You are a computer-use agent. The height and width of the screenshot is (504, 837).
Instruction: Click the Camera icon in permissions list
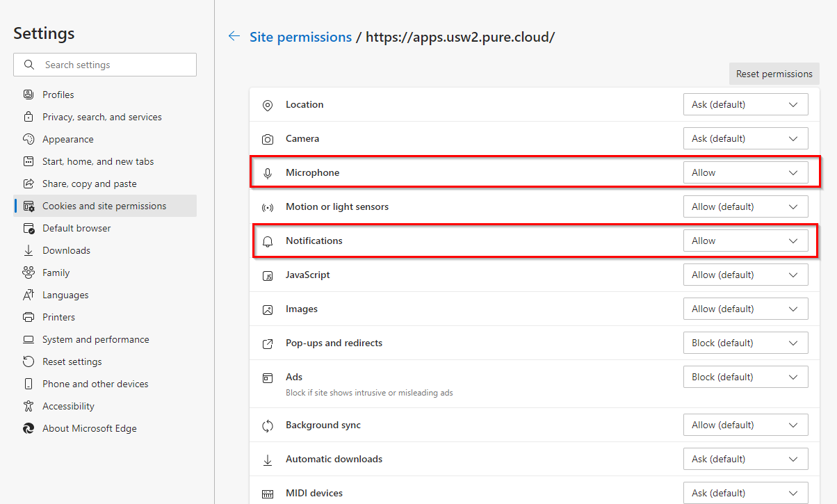click(268, 139)
